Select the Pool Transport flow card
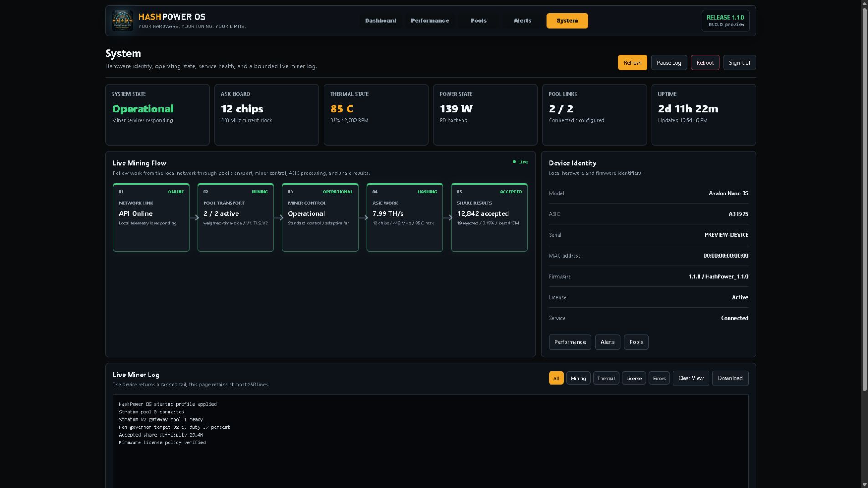Image resolution: width=868 pixels, height=488 pixels. 236,218
